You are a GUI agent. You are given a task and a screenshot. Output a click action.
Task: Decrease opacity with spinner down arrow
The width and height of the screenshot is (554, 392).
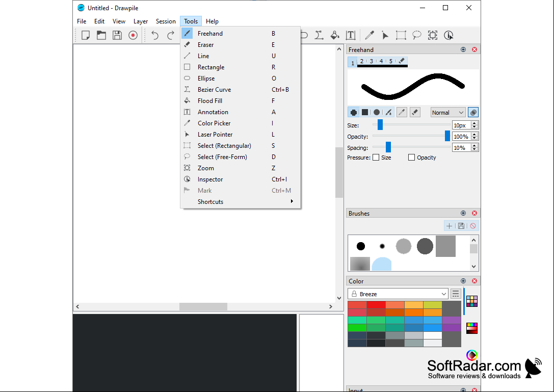tap(474, 139)
